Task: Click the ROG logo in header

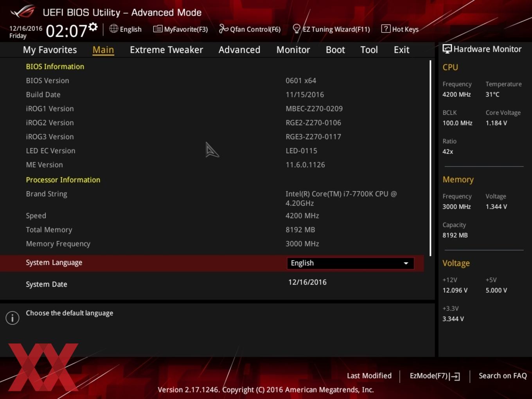Action: (23, 12)
